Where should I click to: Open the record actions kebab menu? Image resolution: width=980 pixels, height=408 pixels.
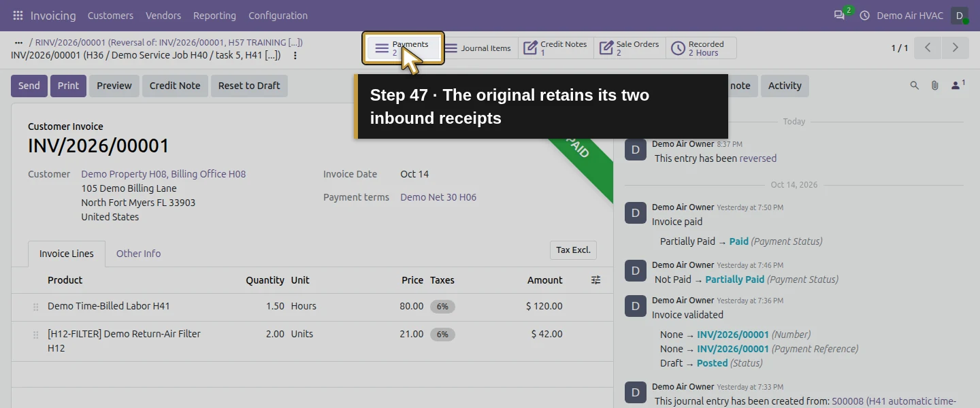tap(295, 56)
